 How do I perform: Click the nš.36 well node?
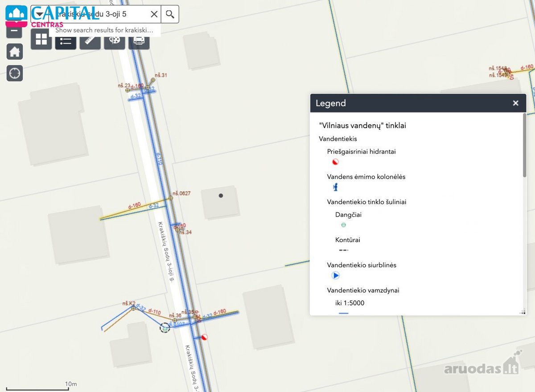pyautogui.click(x=174, y=321)
